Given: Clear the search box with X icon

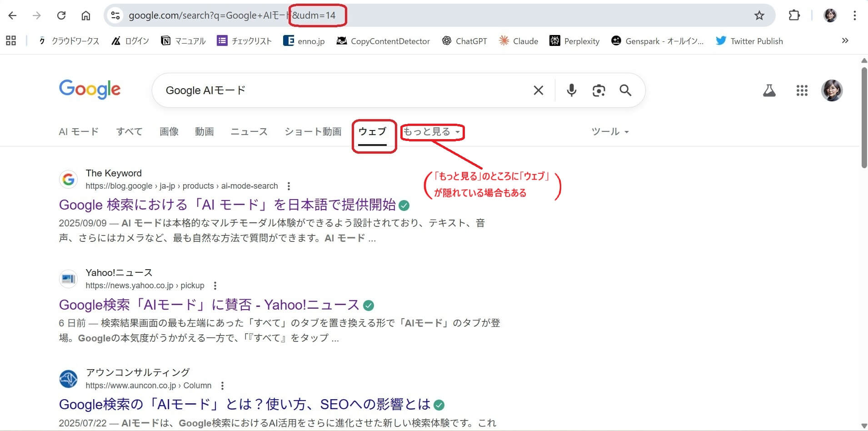Looking at the screenshot, I should point(538,90).
